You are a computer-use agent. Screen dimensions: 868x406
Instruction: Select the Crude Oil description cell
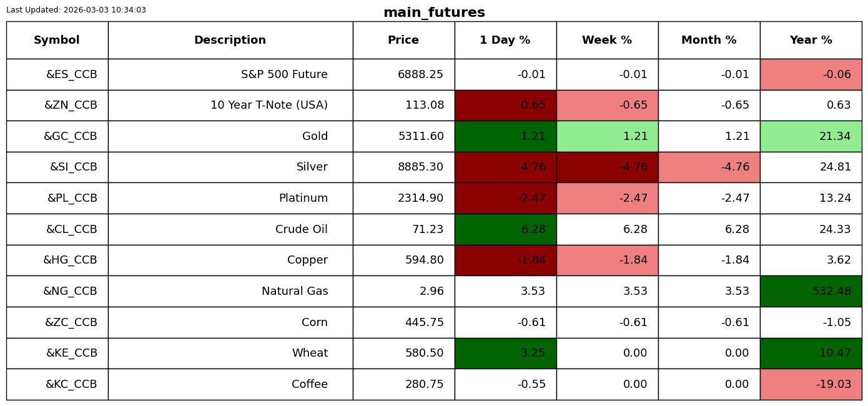click(x=301, y=230)
